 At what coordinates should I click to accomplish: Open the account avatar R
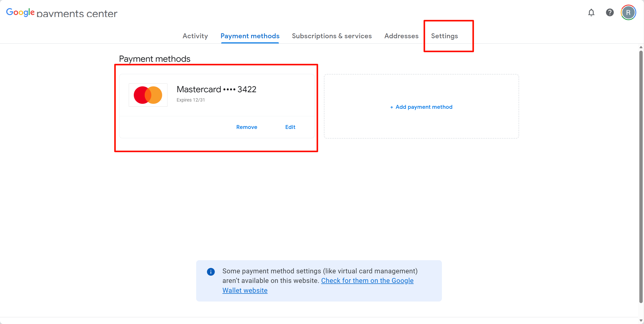[628, 13]
